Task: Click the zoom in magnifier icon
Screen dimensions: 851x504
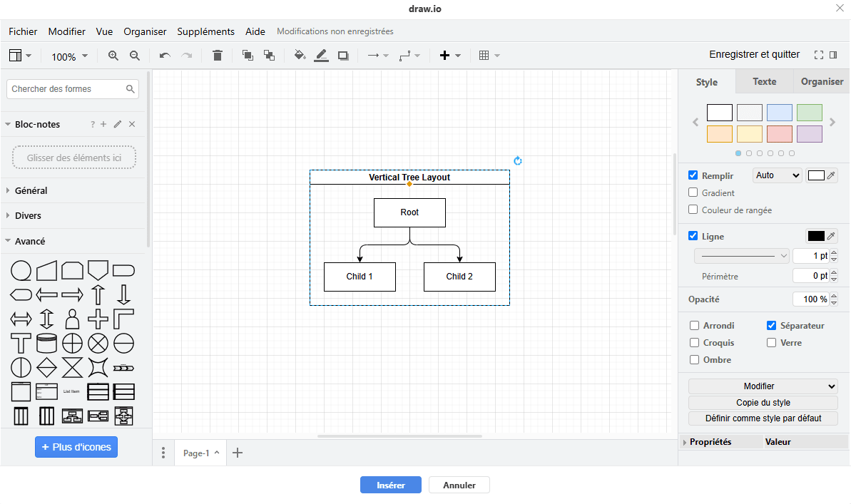Action: click(x=113, y=56)
